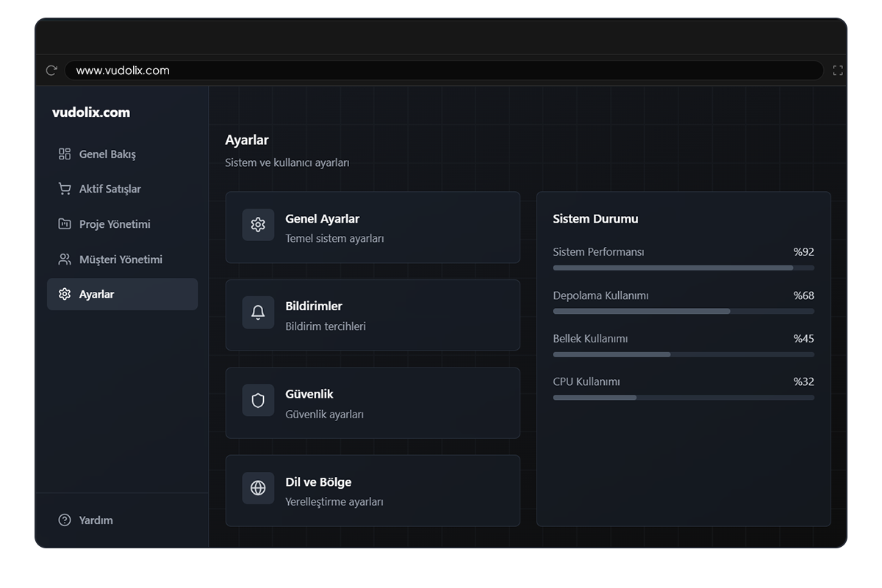Go to Proje Yönetimi section
Image resolution: width=882 pixels, height=588 pixels.
pos(115,224)
